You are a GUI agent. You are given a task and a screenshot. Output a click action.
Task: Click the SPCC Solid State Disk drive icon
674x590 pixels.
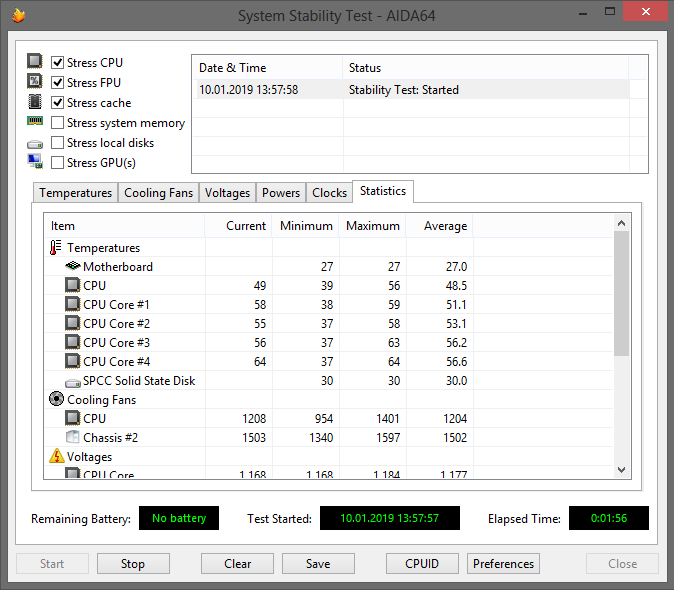pos(73,382)
